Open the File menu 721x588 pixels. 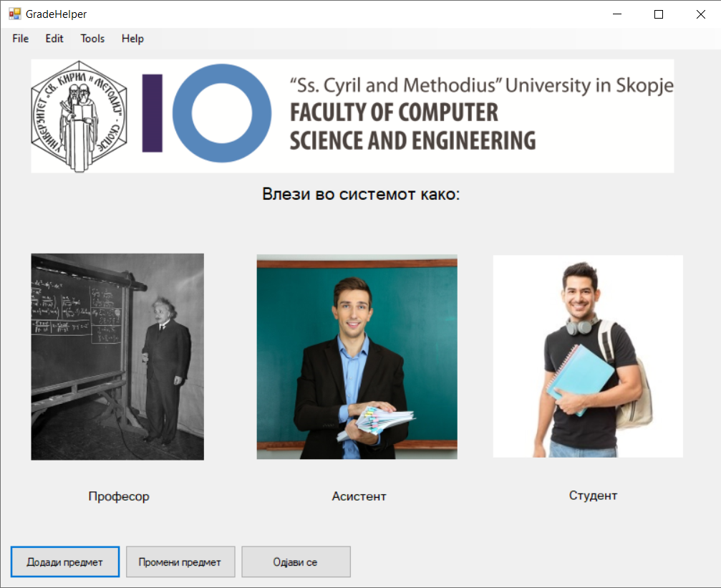20,39
